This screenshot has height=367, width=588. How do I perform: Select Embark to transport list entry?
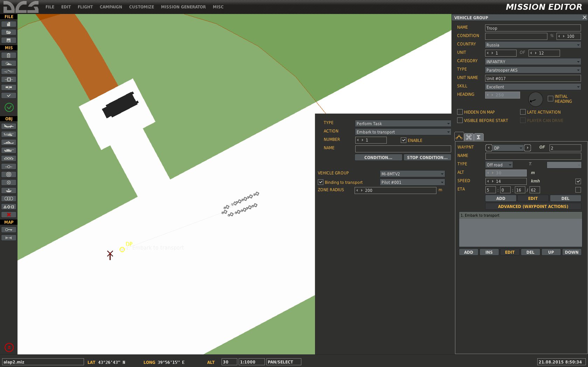[520, 216]
